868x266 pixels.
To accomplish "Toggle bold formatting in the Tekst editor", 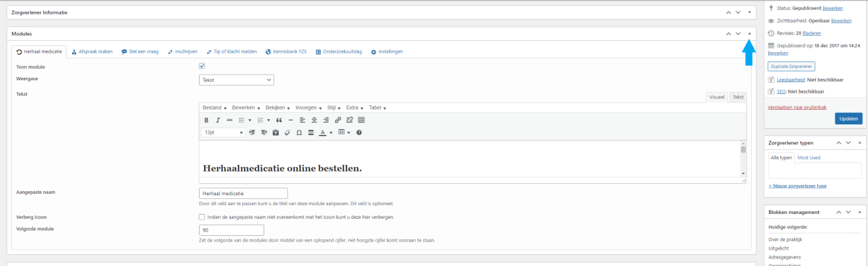I will tap(206, 120).
